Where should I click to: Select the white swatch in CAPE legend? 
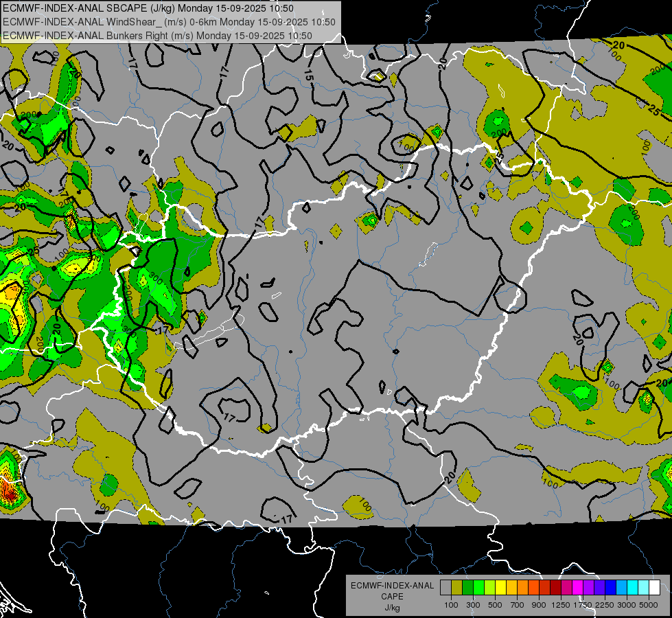[654, 588]
